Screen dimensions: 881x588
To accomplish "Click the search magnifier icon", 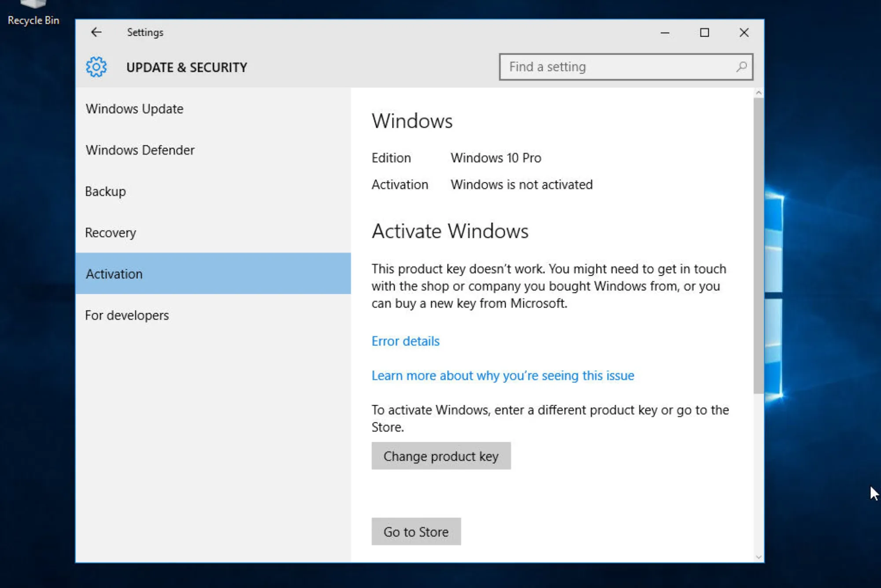I will tap(741, 67).
